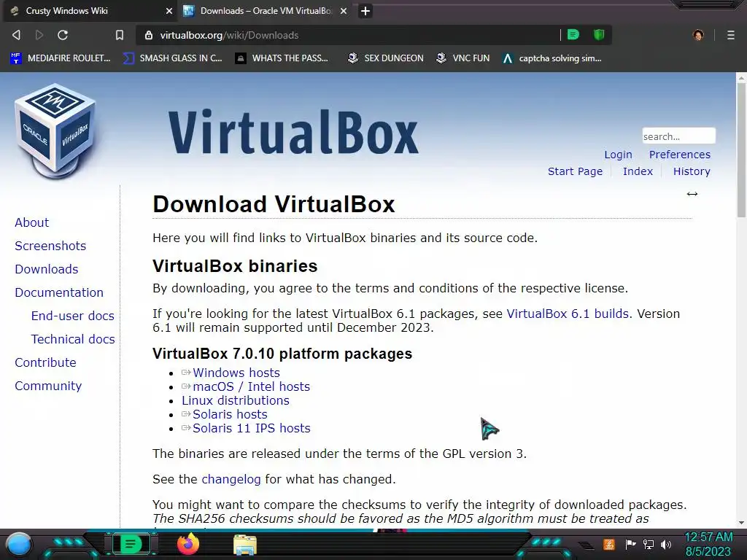The image size is (747, 560).
Task: Open Documentation in the sidebar
Action: 58,292
